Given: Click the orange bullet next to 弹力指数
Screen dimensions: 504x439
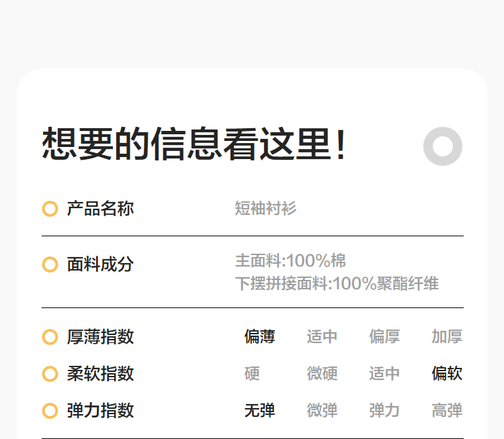Looking at the screenshot, I should (50, 411).
